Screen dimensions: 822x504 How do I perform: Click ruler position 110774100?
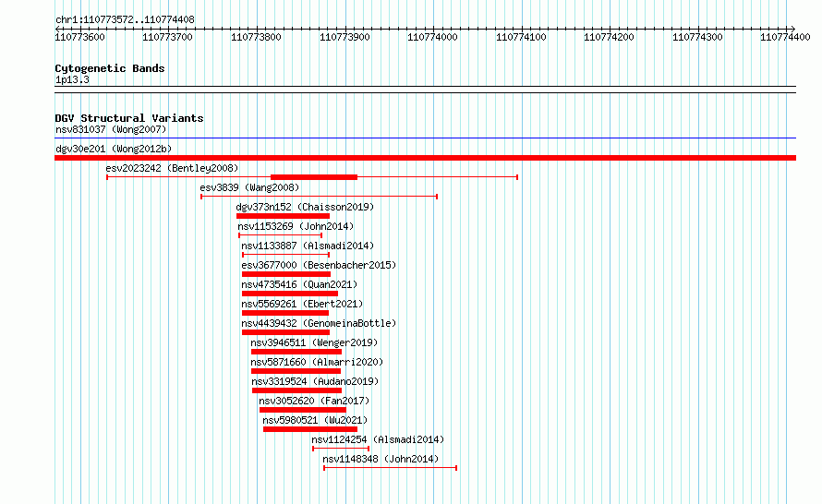[521, 37]
